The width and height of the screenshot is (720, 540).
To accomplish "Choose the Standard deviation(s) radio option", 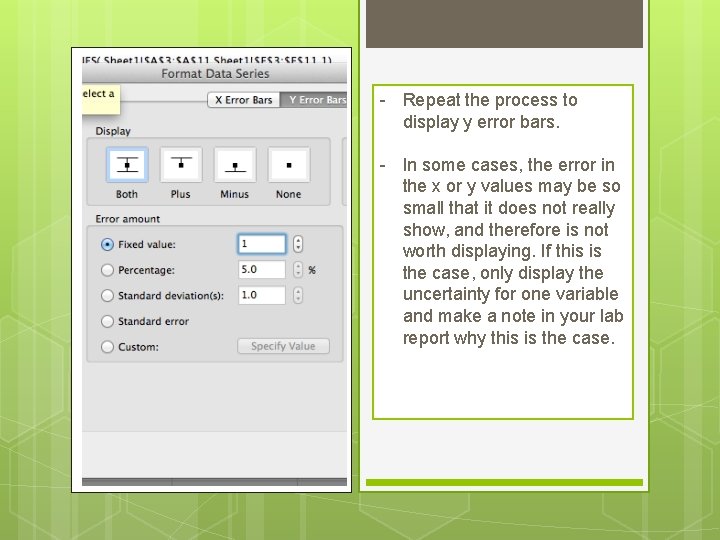I will coord(107,295).
